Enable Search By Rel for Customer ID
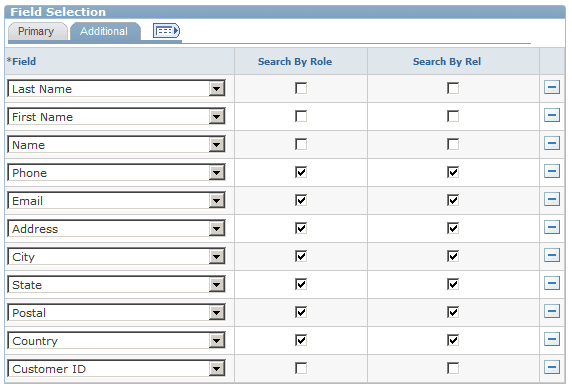The height and width of the screenshot is (387, 572). (x=453, y=368)
